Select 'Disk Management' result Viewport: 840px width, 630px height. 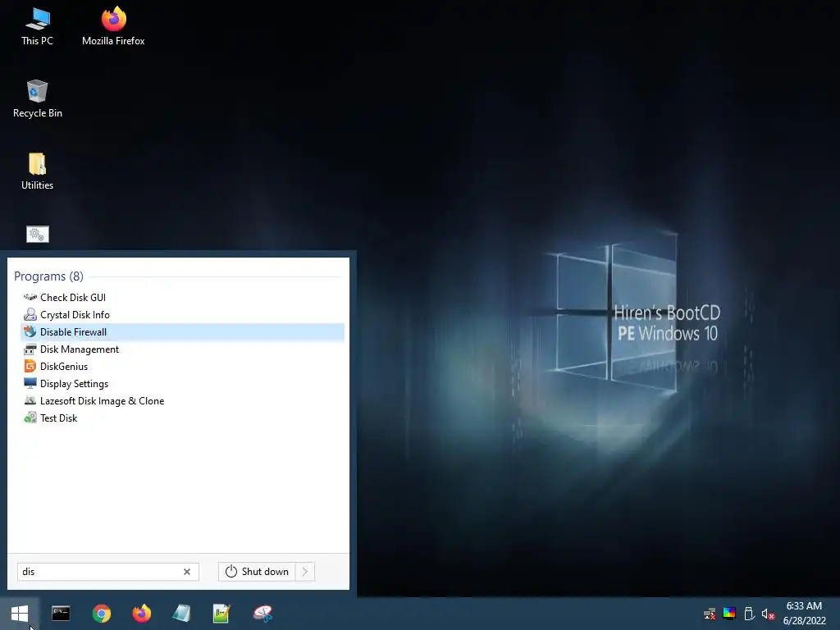[182, 349]
